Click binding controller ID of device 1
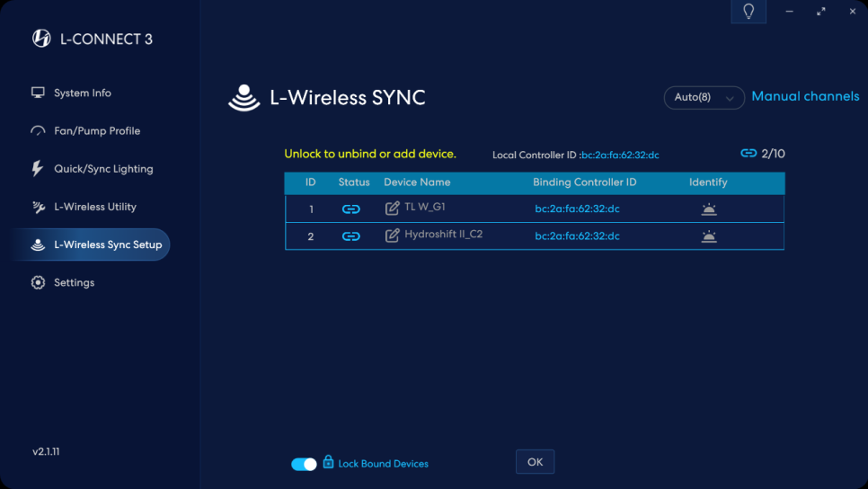Screen dimensions: 868x489 point(577,209)
